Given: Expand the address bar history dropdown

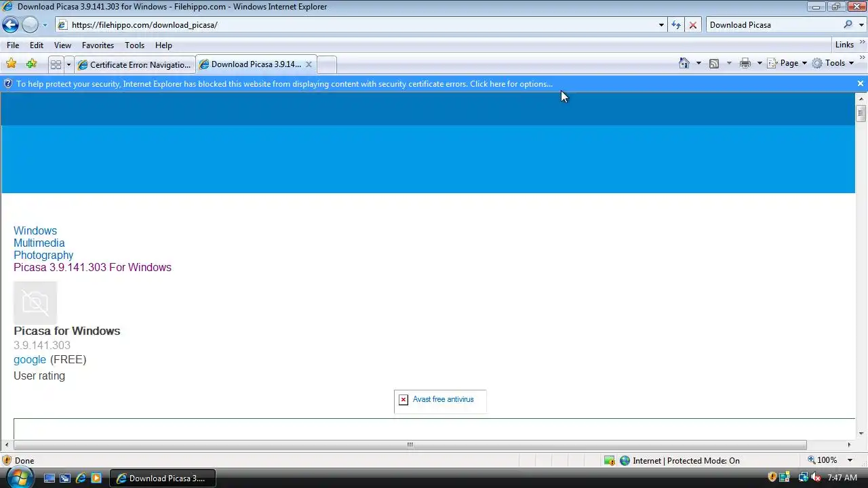Looking at the screenshot, I should 661,25.
